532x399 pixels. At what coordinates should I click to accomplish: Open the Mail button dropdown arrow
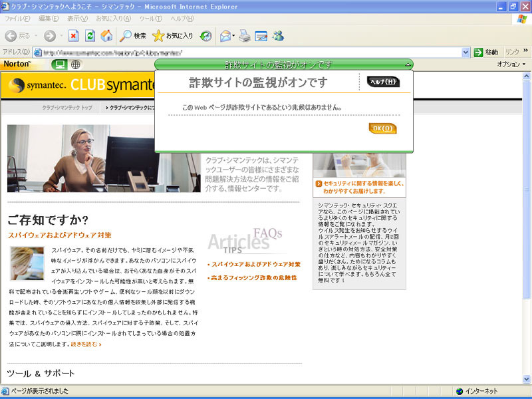point(233,36)
